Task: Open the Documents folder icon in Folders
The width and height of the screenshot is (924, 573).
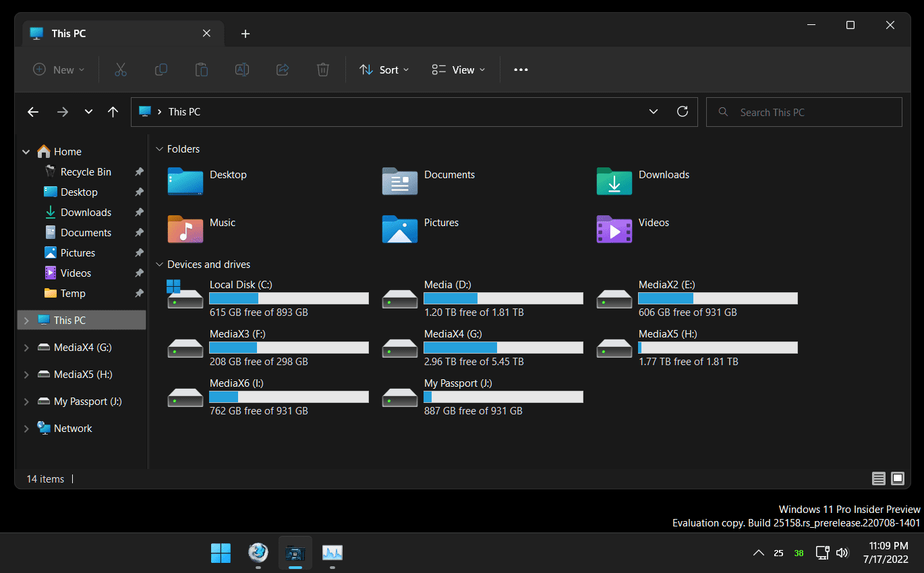Action: pyautogui.click(x=400, y=181)
